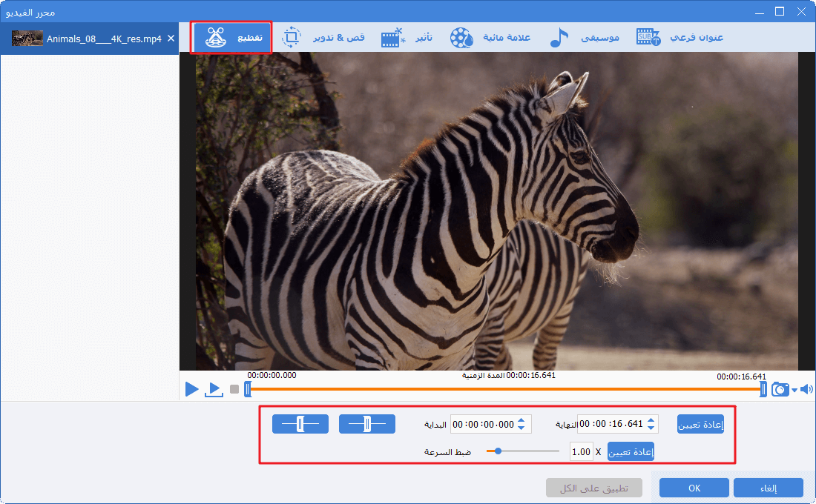Open the Music (موسيقى) tab
Screen dimensions: 816x504
[x=585, y=38]
